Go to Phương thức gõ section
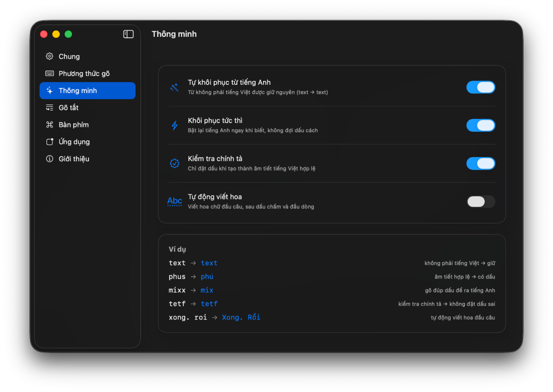This screenshot has height=392, width=553. [88, 73]
